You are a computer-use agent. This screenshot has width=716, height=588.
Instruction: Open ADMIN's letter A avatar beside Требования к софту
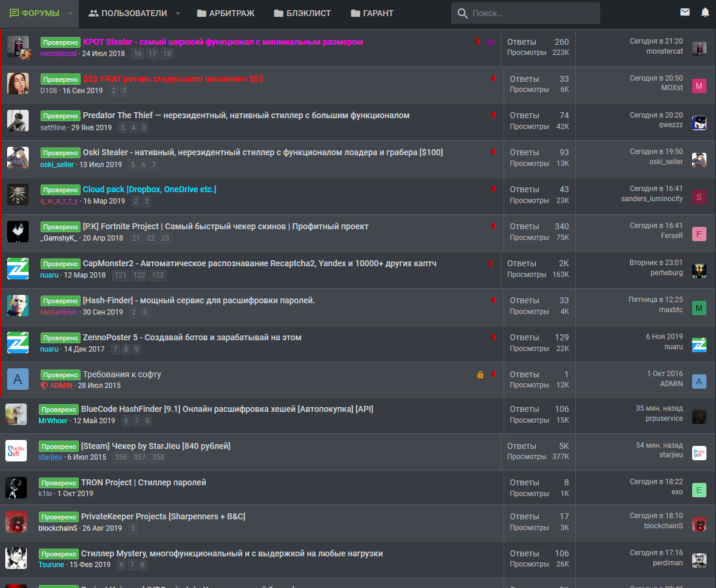tap(18, 380)
